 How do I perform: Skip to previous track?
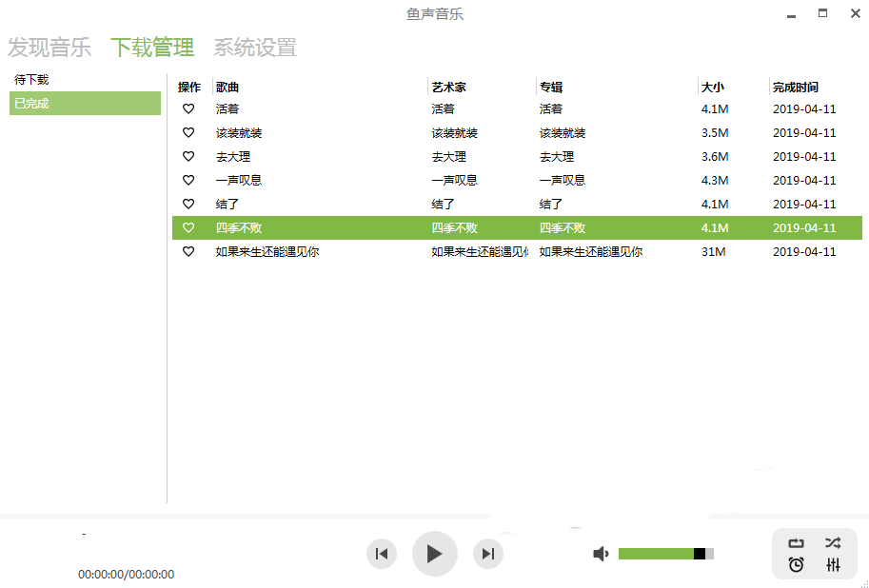(382, 554)
